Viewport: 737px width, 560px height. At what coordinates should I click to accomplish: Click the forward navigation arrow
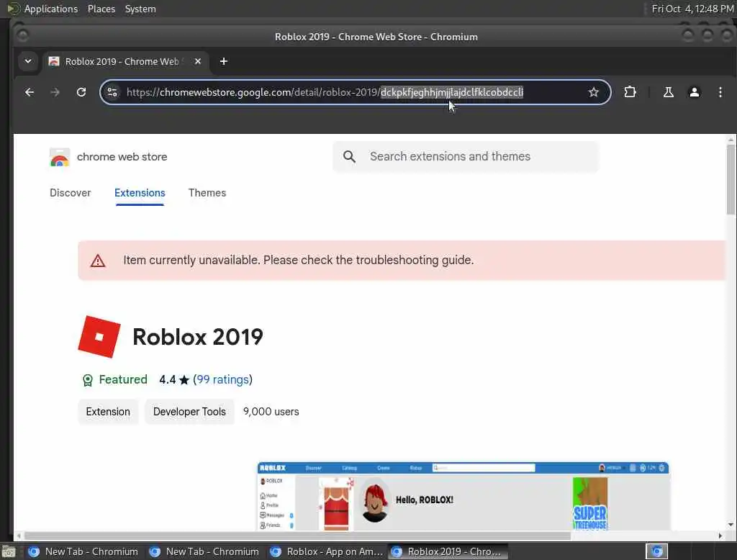(55, 92)
